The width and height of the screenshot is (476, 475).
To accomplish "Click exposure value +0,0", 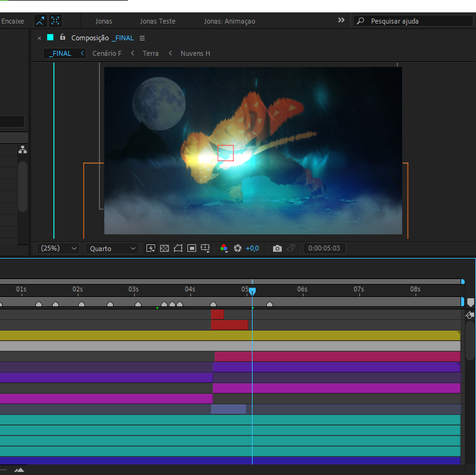I will tap(252, 248).
